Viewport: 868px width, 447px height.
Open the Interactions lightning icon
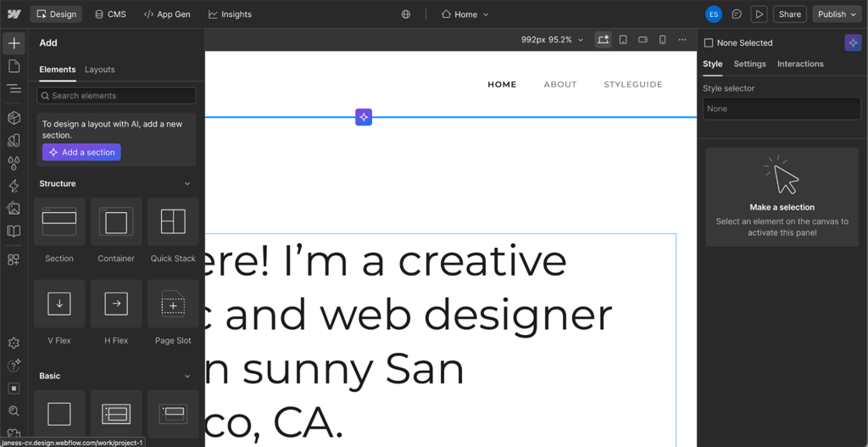coord(14,186)
